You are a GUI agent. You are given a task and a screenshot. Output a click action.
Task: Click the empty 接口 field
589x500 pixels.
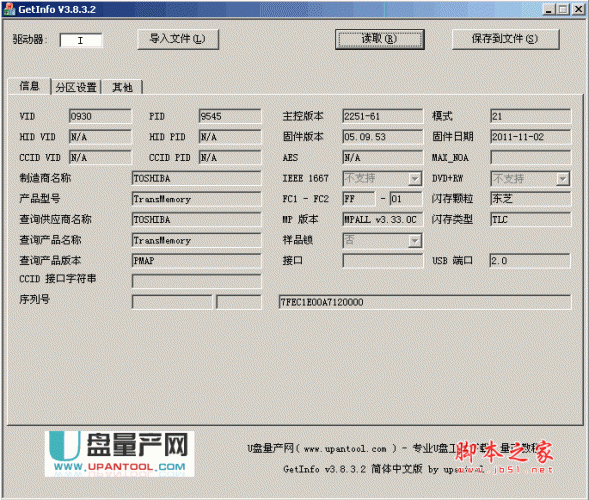pyautogui.click(x=382, y=261)
